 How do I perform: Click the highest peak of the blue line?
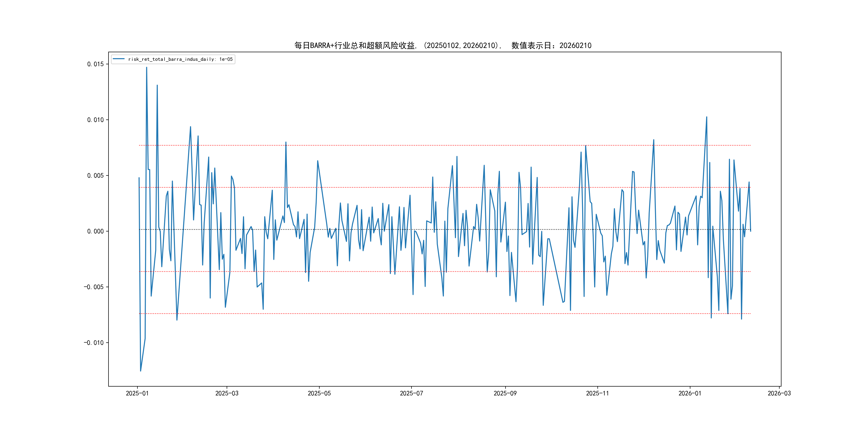click(147, 68)
